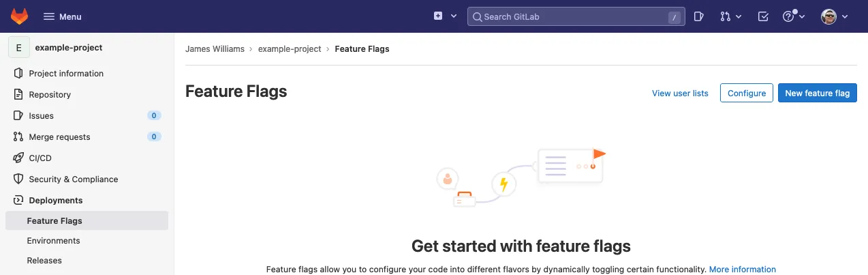Image resolution: width=868 pixels, height=275 pixels.
Task: Select Releases in the sidebar
Action: pos(44,261)
